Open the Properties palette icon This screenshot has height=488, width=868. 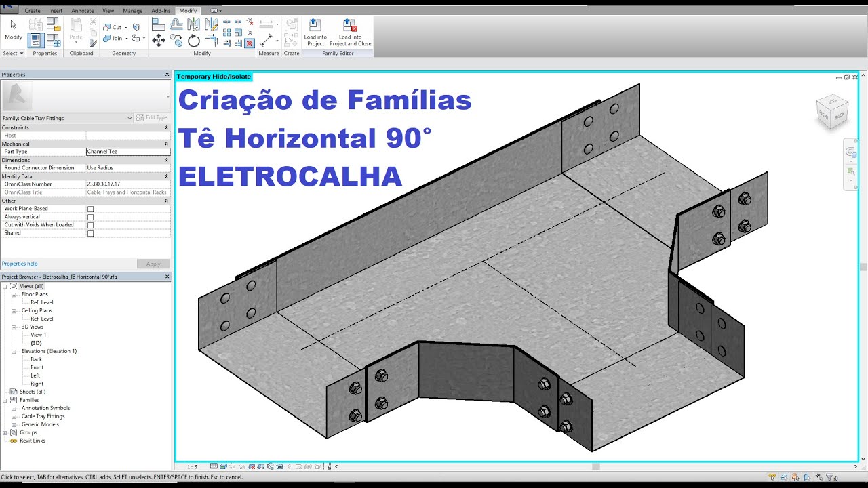pyautogui.click(x=37, y=40)
